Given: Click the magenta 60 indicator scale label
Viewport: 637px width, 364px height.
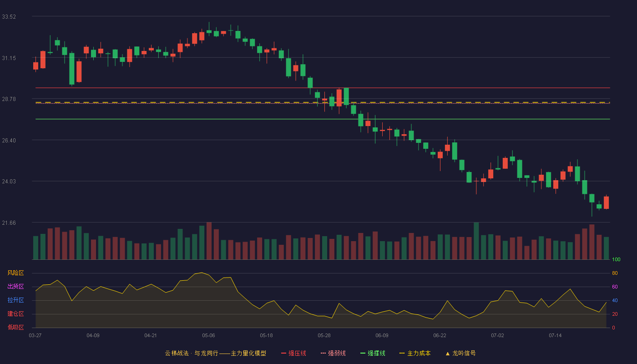Looking at the screenshot, I should [x=615, y=287].
